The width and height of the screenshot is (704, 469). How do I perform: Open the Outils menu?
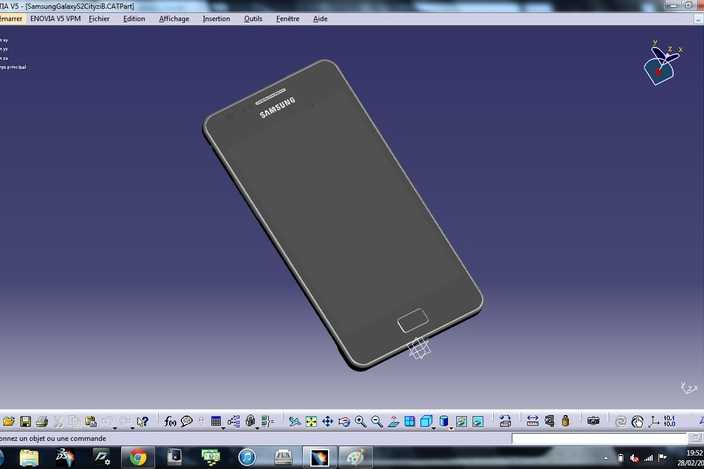pos(253,19)
